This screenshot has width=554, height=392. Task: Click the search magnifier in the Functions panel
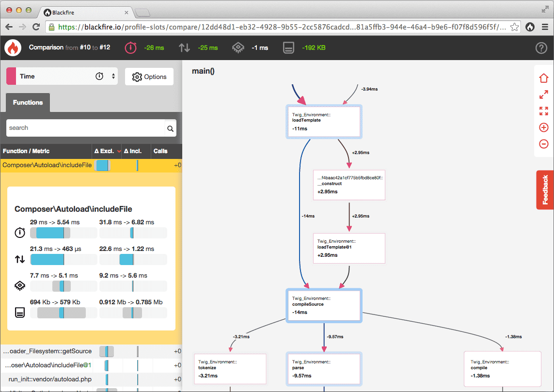pos(170,128)
